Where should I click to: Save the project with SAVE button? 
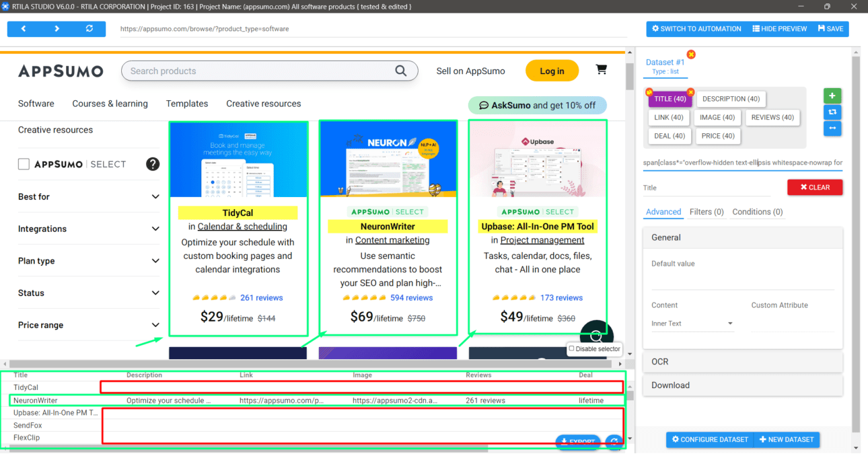tap(831, 29)
